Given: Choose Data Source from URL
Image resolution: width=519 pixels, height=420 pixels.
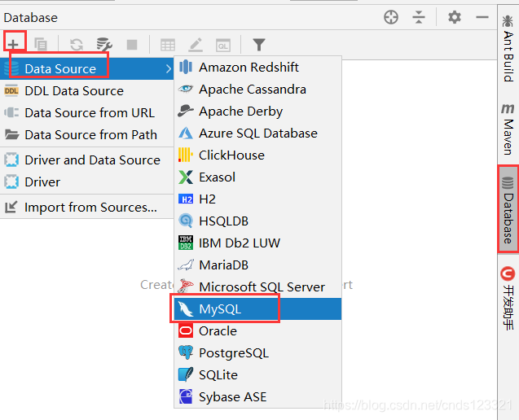Looking at the screenshot, I should point(86,113).
